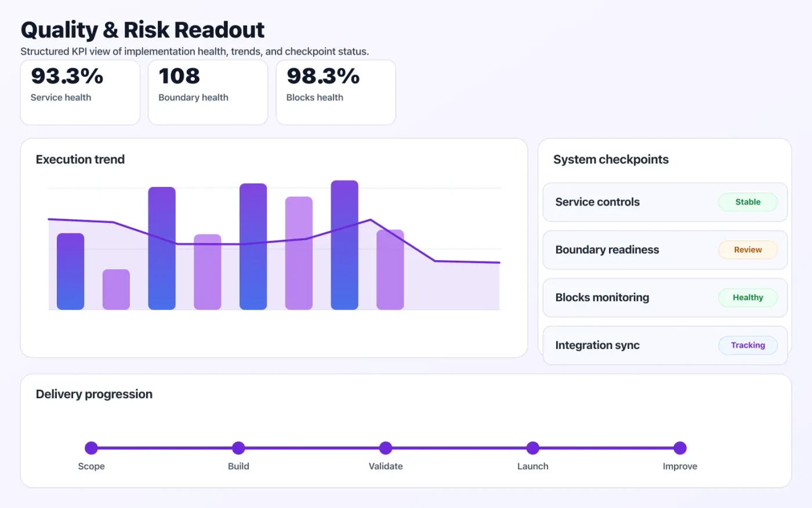
Task: Select the Build milestone dot
Action: (238, 448)
